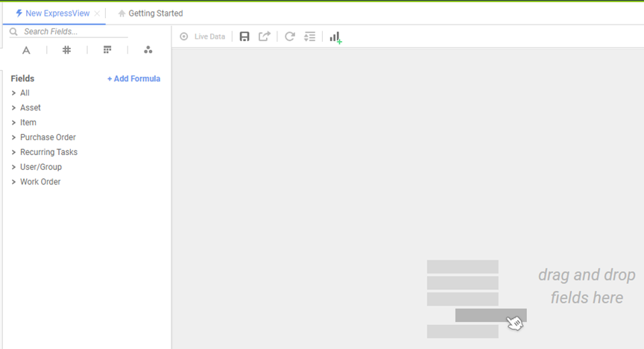Click the row indent/collapse icon
The width and height of the screenshot is (644, 349).
pos(310,37)
